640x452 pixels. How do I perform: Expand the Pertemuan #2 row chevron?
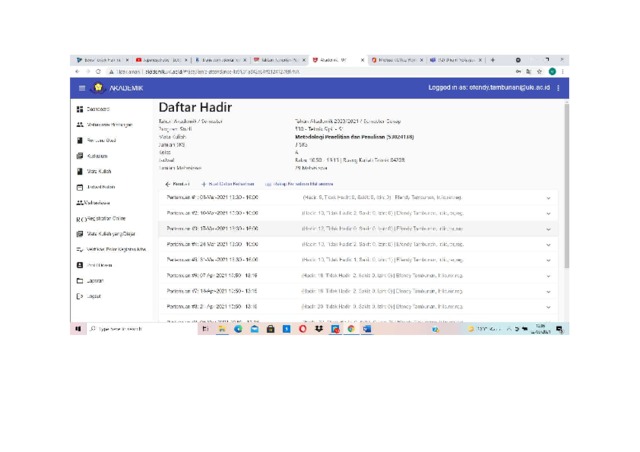pyautogui.click(x=548, y=214)
